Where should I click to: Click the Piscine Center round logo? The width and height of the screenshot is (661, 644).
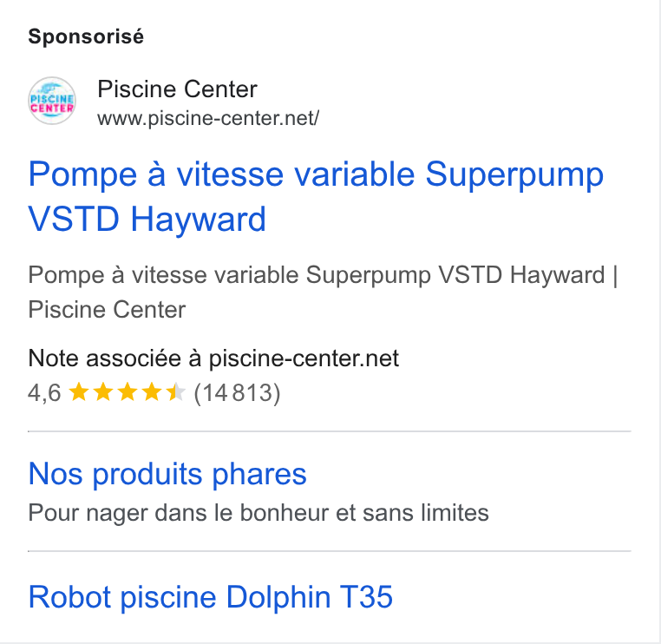pos(52,101)
